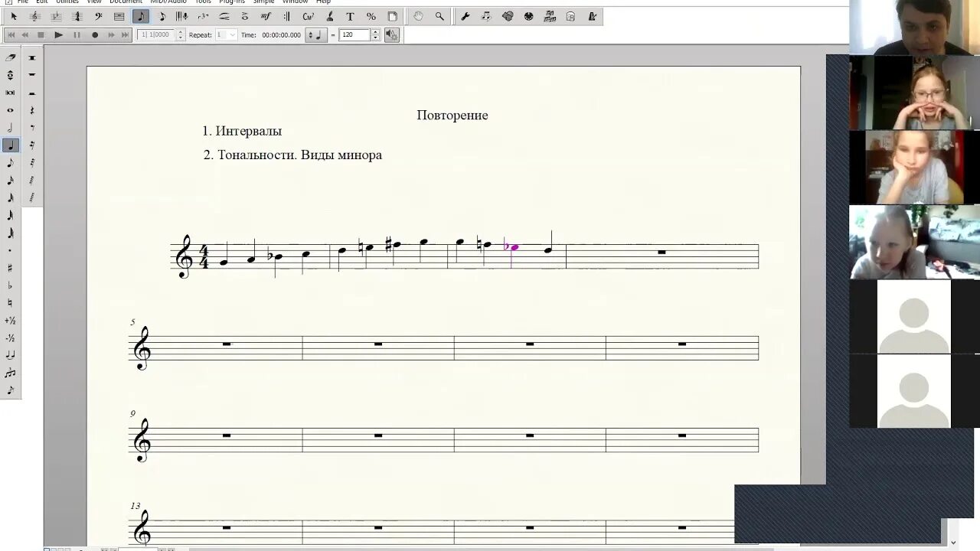Click the tempo field showing 120
This screenshot has width=980, height=551.
(x=354, y=34)
